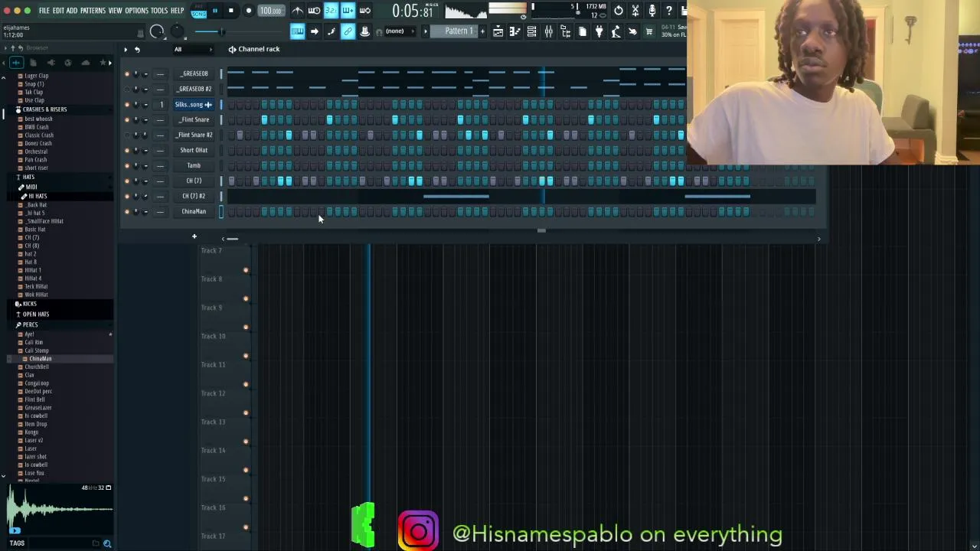980x551 pixels.
Task: Open the EDIT menu
Action: (58, 11)
